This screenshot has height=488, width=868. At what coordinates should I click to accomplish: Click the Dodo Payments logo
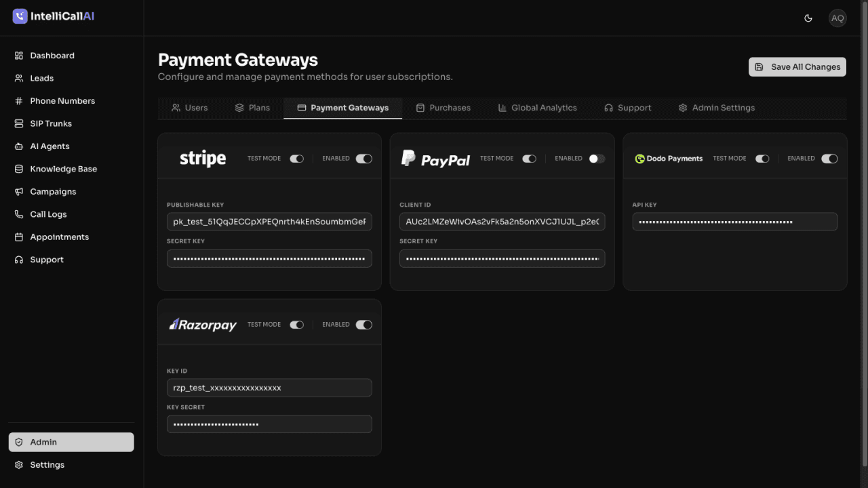coord(669,159)
